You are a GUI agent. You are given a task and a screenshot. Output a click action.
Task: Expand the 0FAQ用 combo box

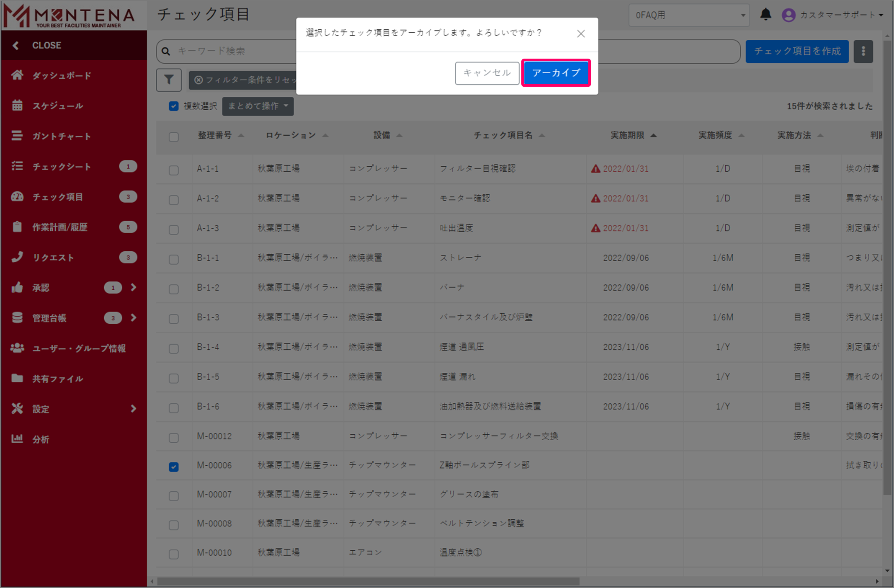pos(689,15)
